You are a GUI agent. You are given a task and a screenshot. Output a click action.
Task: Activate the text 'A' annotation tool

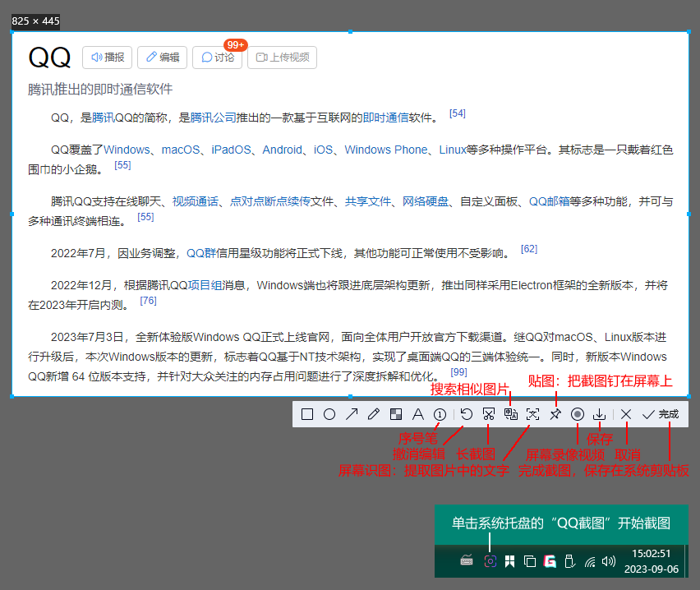(x=417, y=414)
